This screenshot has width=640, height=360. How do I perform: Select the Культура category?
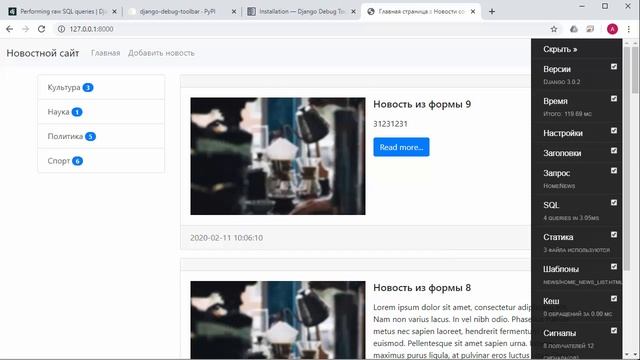101,87
